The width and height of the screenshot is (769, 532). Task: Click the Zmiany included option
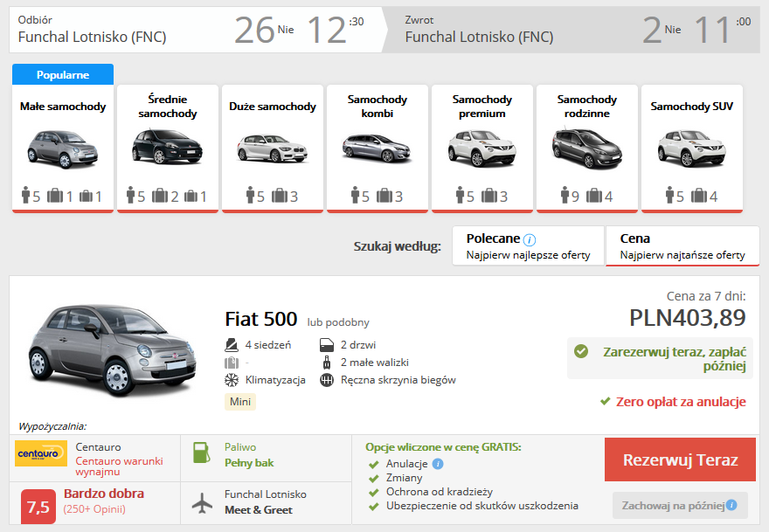[x=404, y=478]
